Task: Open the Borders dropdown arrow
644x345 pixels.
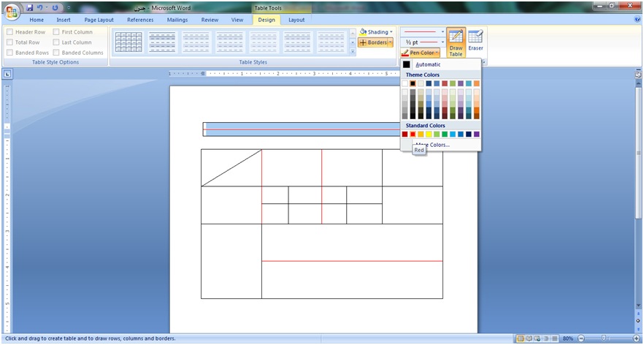Action: click(x=390, y=42)
